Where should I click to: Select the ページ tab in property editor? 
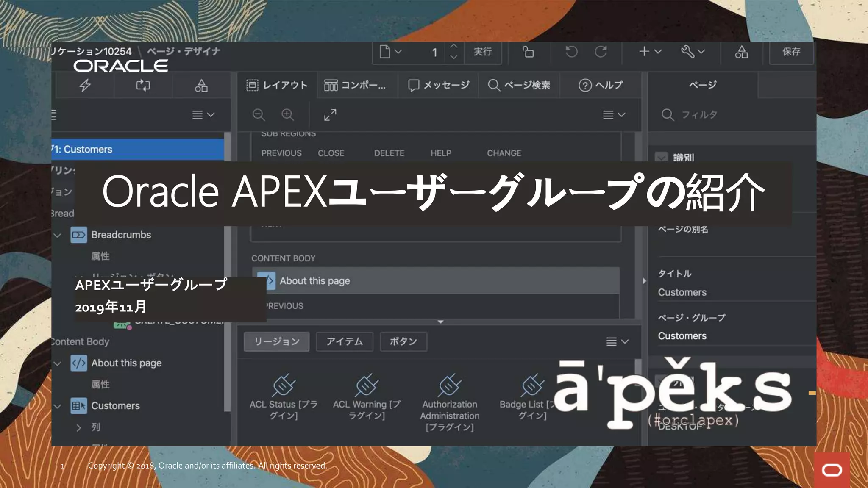tap(703, 85)
